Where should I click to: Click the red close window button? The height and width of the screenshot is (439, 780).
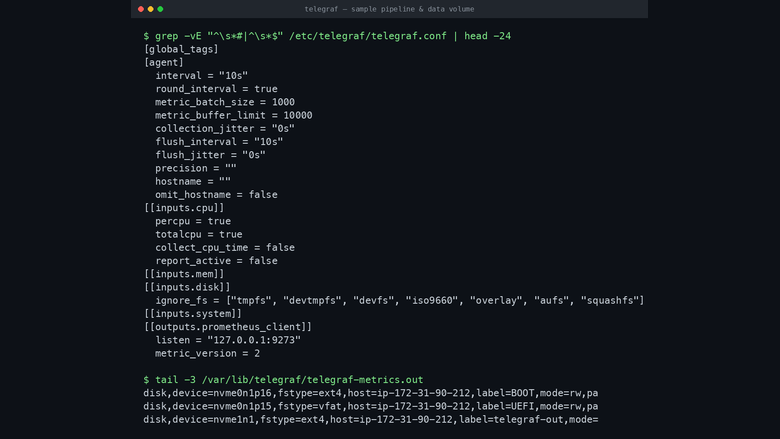click(141, 9)
